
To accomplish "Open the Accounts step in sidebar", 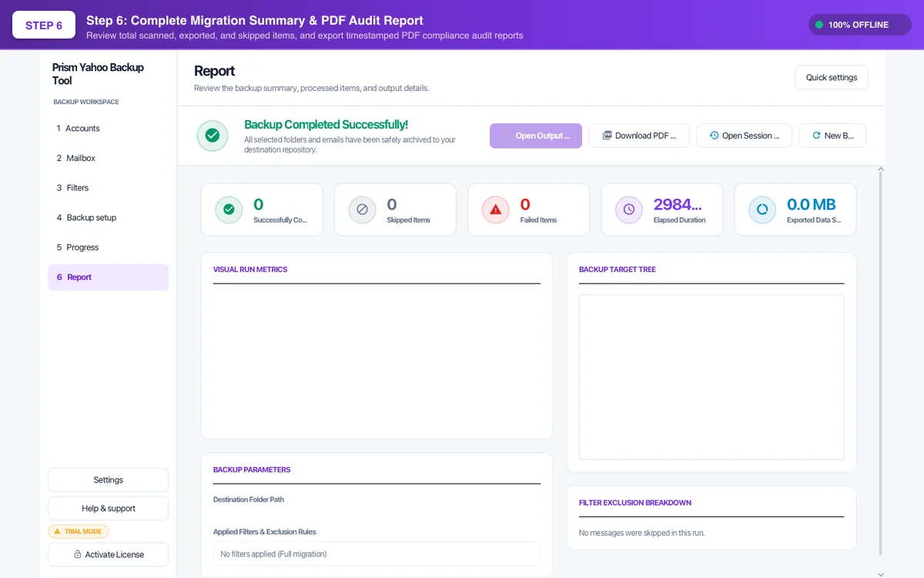I will click(x=109, y=129).
